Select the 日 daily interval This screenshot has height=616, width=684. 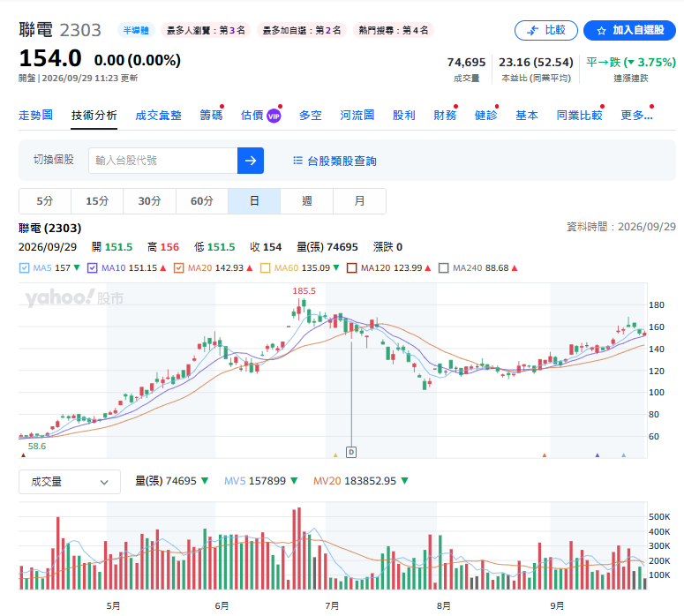point(254,201)
